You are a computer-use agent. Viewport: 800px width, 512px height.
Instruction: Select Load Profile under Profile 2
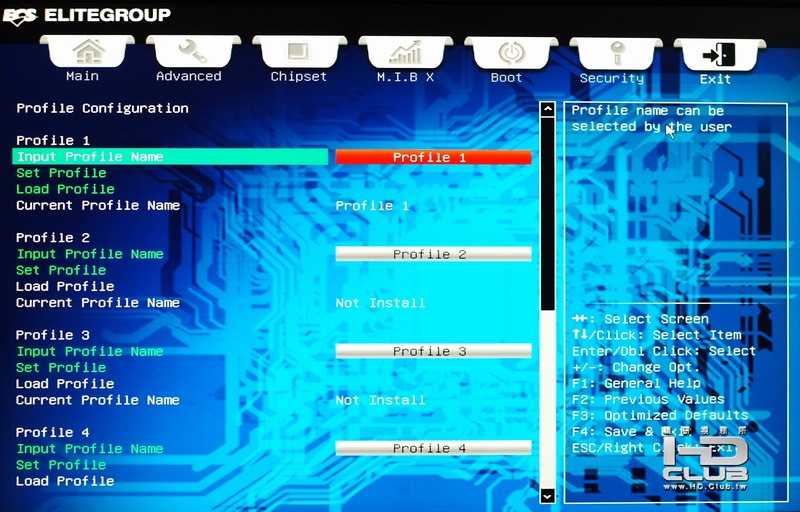(x=65, y=287)
